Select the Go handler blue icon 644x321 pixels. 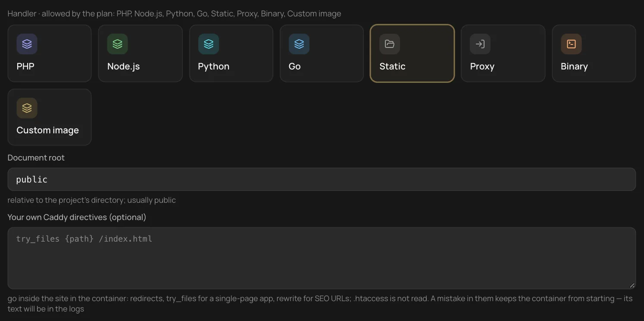pos(299,44)
